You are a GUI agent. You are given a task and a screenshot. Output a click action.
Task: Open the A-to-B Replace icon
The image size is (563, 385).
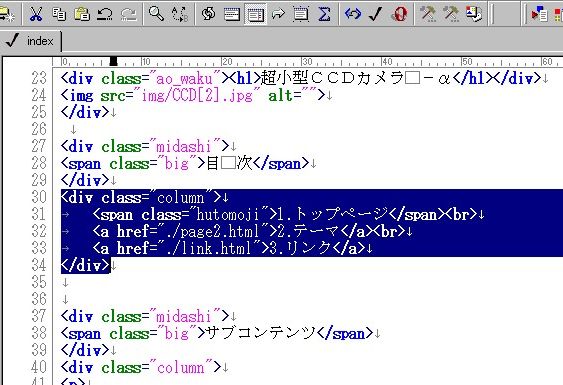pos(180,14)
